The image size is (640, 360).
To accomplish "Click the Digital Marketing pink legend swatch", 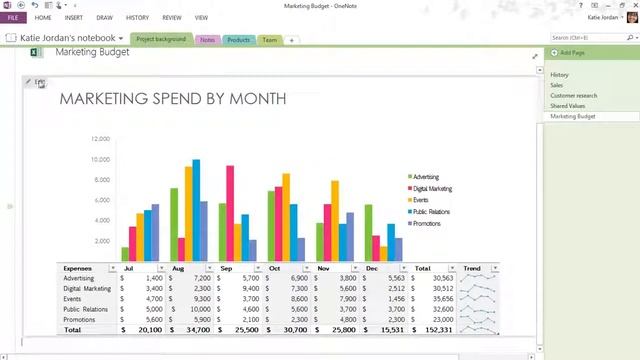I will click(410, 189).
